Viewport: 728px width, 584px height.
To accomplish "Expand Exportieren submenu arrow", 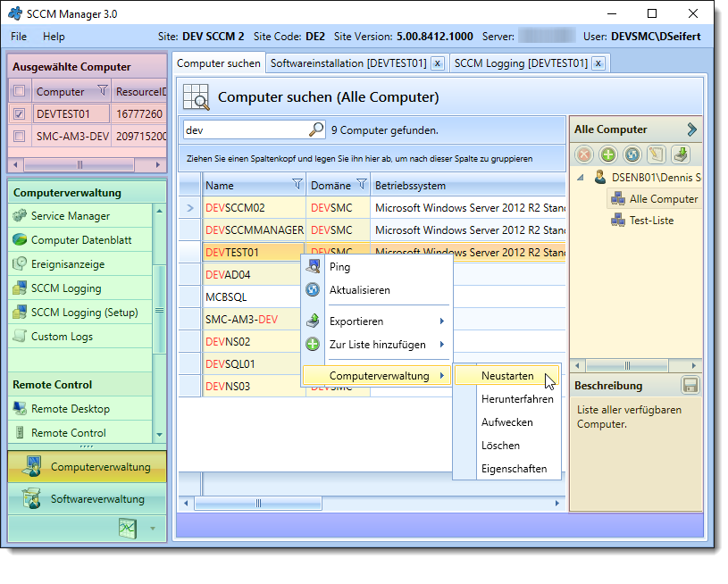I will point(442,321).
